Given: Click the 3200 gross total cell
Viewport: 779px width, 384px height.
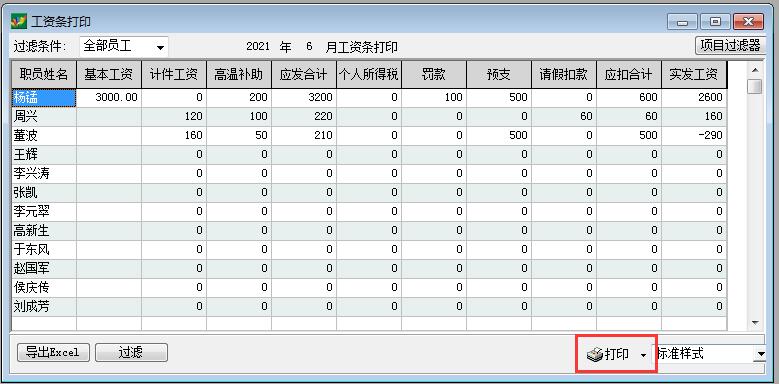Looking at the screenshot, I should [x=304, y=98].
